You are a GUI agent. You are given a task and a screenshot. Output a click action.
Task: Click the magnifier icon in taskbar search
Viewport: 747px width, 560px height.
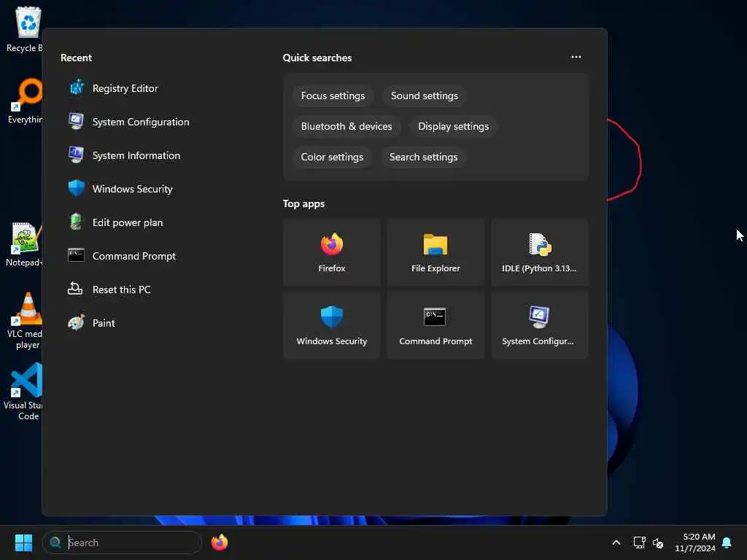pyautogui.click(x=55, y=542)
